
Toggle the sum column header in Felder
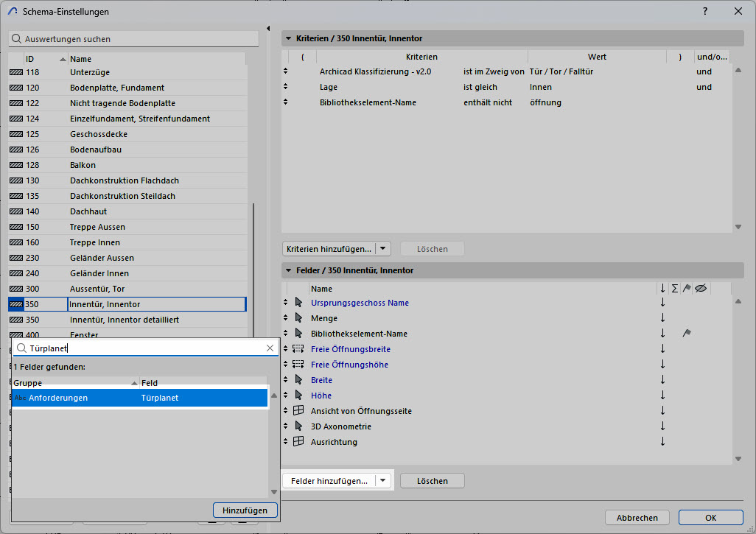(x=675, y=289)
